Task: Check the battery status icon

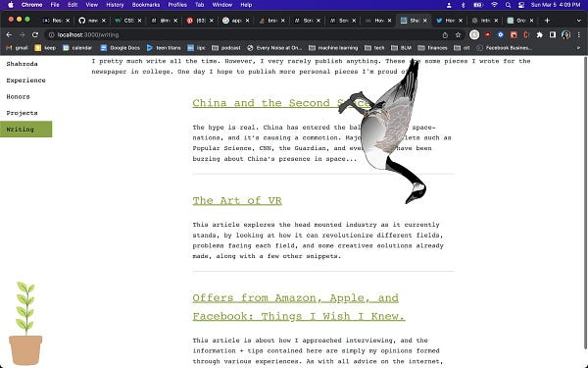Action: click(478, 5)
